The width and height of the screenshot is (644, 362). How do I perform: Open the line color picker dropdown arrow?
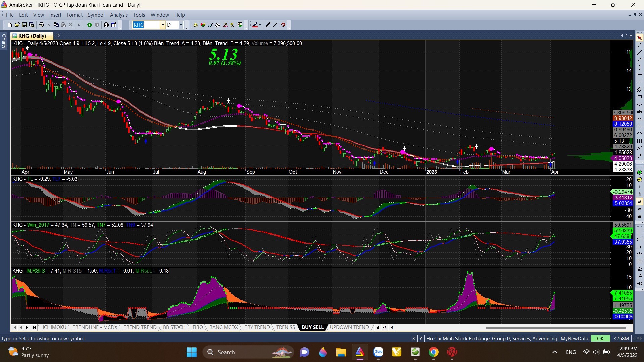[x=260, y=25]
